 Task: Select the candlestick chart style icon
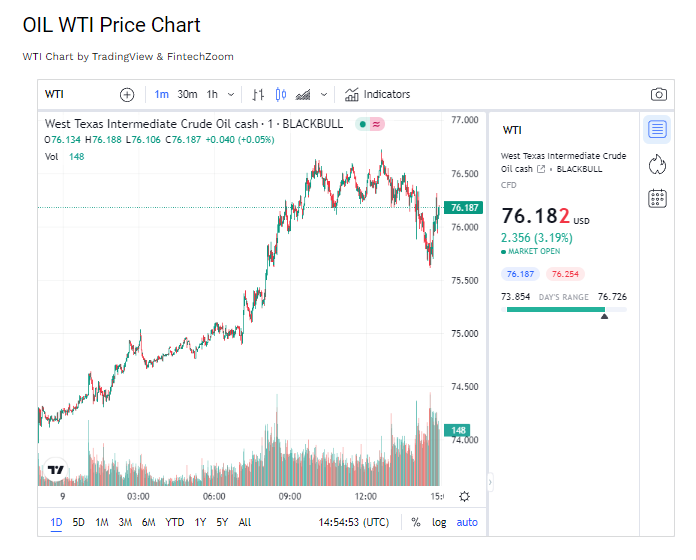pos(281,95)
